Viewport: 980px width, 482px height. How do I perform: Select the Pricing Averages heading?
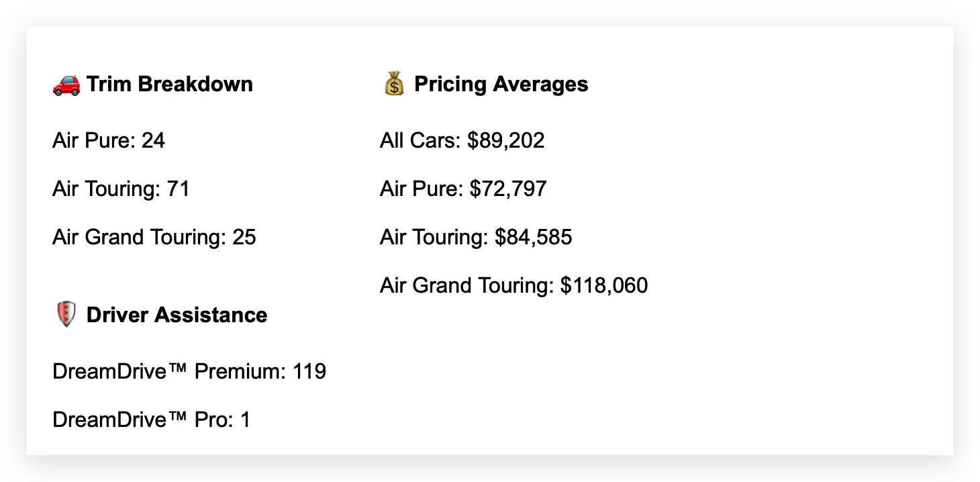point(501,85)
